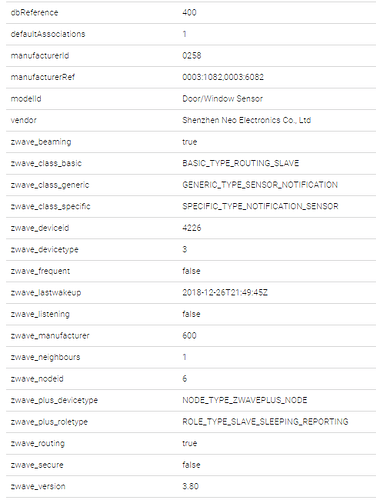Click the zwave_beaming true value
This screenshot has width=376, height=500.
[190, 142]
